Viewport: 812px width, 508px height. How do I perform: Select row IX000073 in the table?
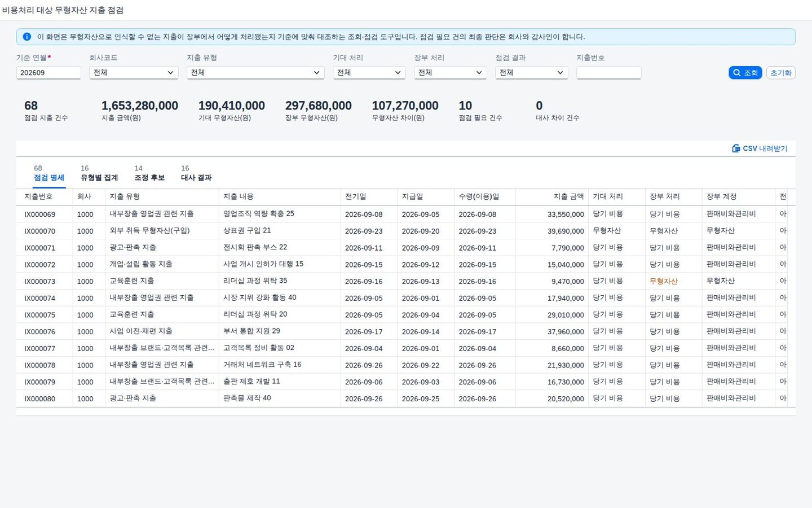406,281
